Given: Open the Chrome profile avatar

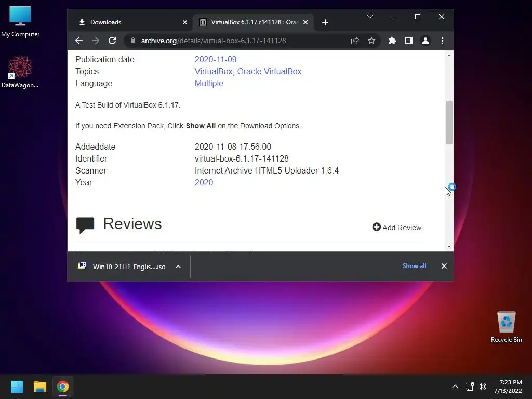Looking at the screenshot, I should click(x=425, y=41).
